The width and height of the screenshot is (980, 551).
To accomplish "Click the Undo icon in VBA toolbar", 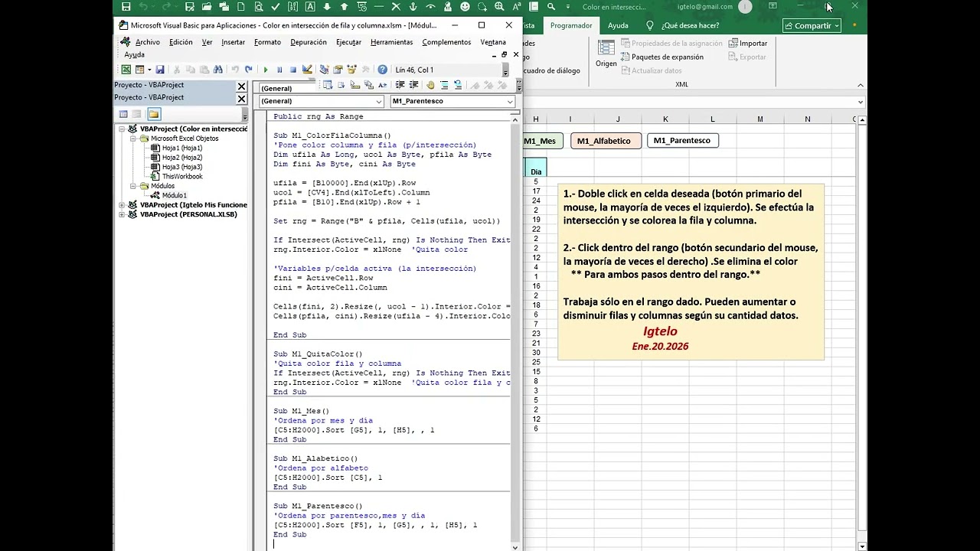I will click(x=235, y=70).
